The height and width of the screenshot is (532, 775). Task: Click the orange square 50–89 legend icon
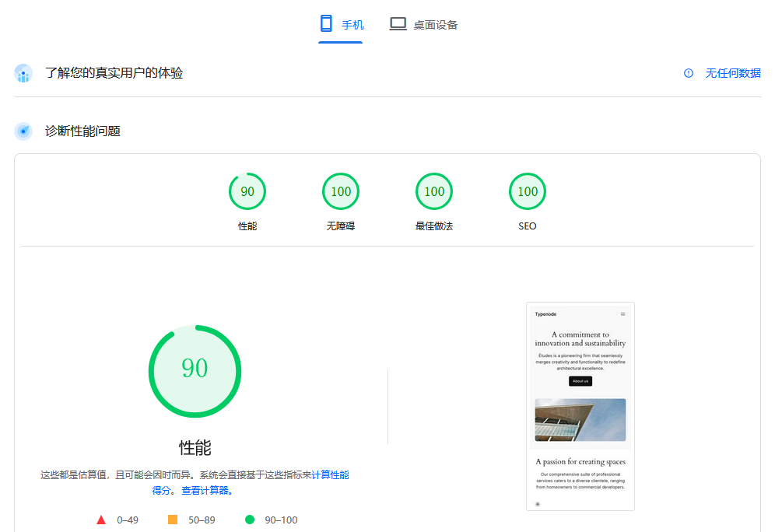pos(173,520)
